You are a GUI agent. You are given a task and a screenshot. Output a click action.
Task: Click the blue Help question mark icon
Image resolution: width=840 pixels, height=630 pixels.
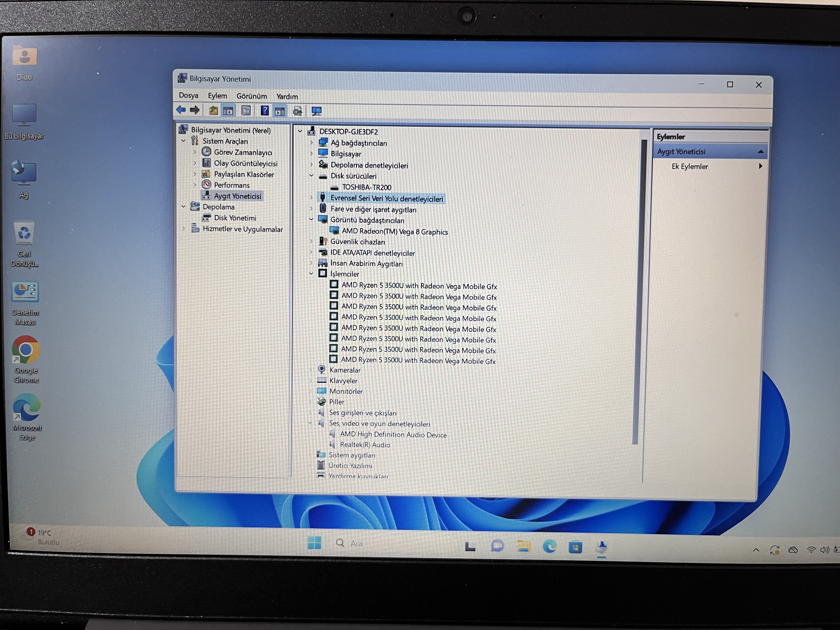(x=265, y=111)
